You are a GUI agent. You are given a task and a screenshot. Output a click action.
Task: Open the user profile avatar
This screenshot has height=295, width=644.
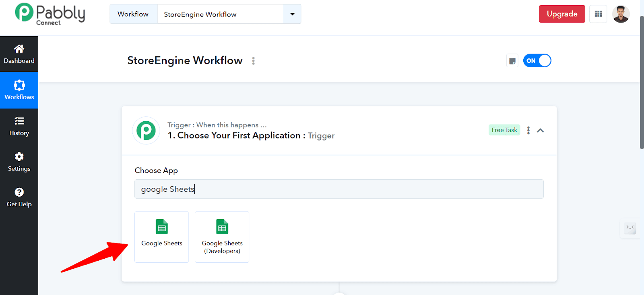pyautogui.click(x=621, y=14)
